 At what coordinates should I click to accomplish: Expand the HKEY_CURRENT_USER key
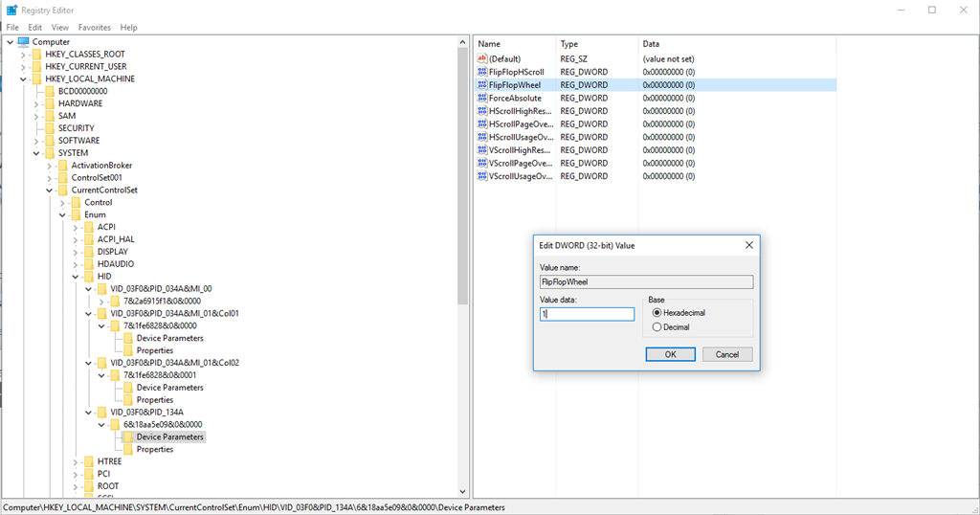pos(23,67)
